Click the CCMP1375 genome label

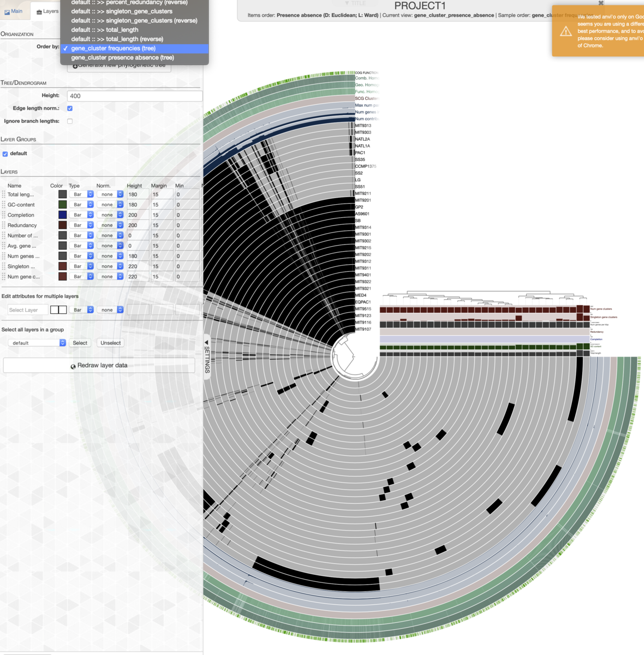tap(366, 166)
